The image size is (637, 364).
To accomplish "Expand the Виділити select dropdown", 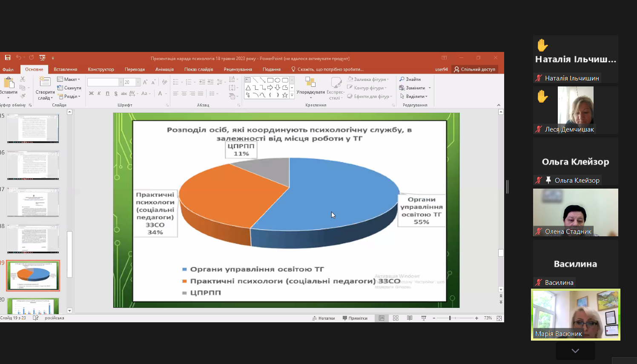I will coord(414,96).
